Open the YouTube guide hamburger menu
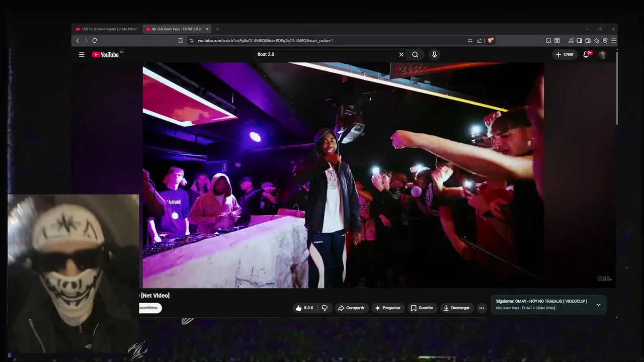This screenshot has width=644, height=362. point(82,54)
